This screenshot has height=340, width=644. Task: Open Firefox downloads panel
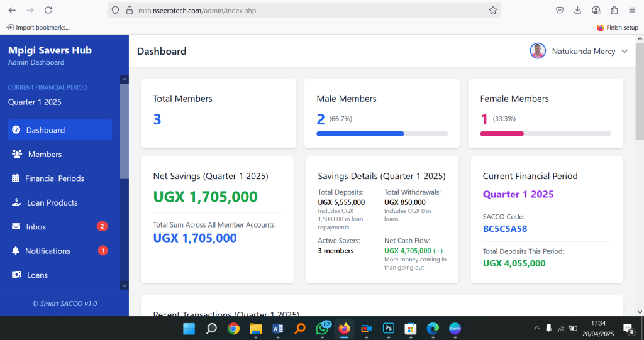click(577, 10)
